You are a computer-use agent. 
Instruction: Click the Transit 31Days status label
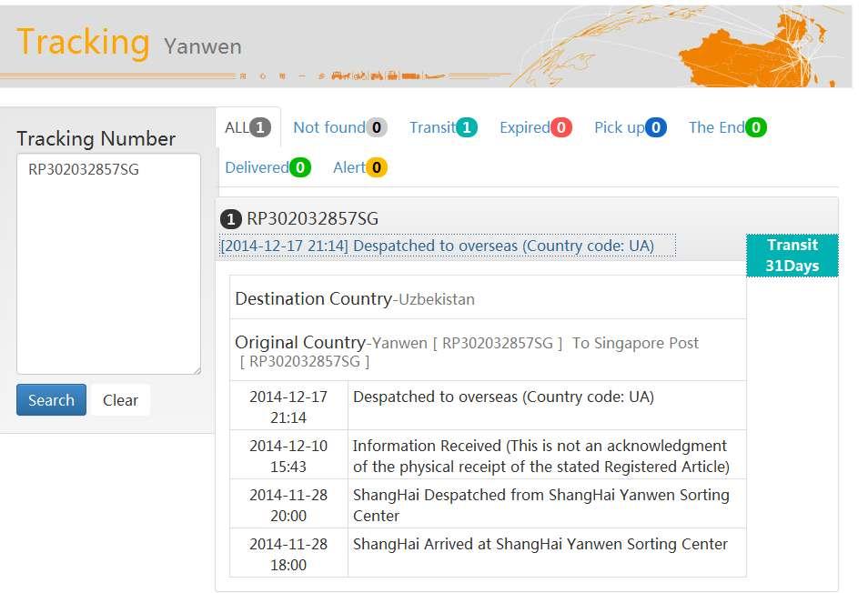tap(792, 256)
